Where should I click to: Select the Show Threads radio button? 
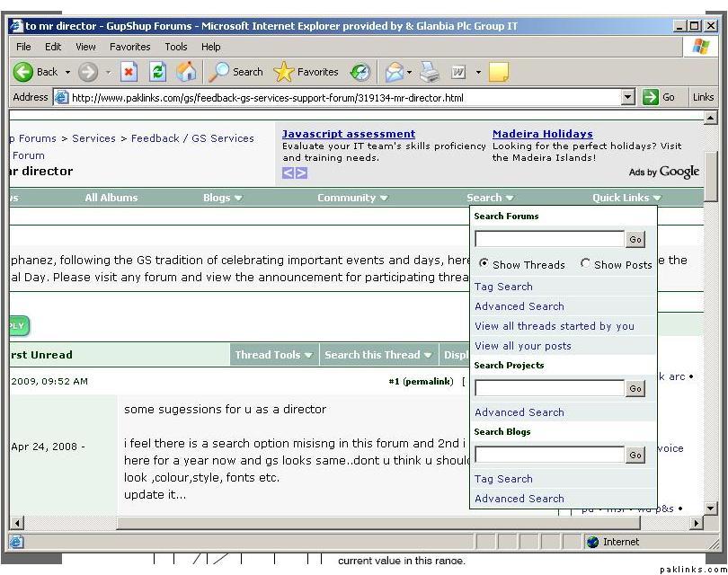pyautogui.click(x=484, y=264)
